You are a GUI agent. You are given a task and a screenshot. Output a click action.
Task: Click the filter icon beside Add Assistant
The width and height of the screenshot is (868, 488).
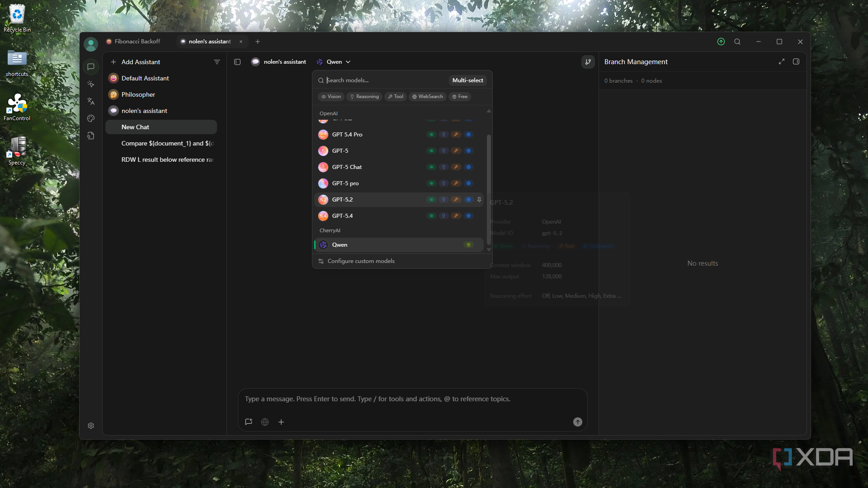(217, 62)
